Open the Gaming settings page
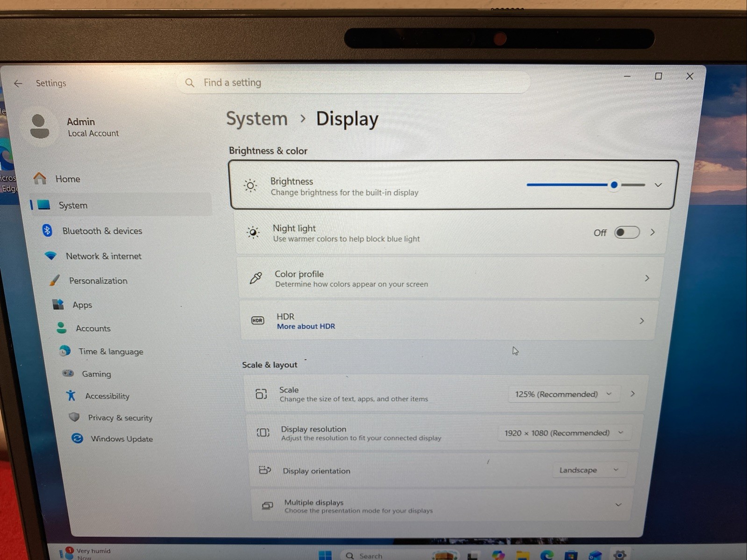The height and width of the screenshot is (560, 747). click(x=96, y=374)
